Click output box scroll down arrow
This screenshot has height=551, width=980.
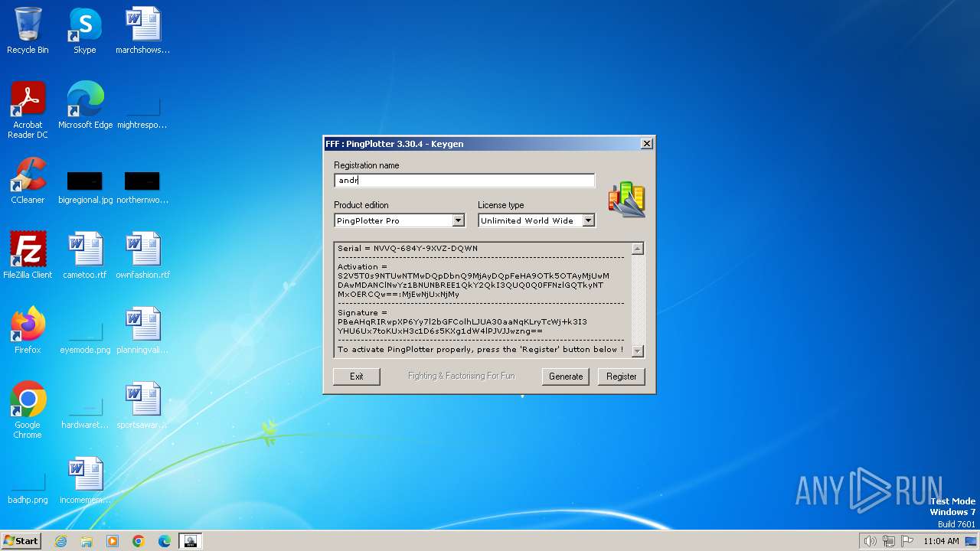[638, 351]
